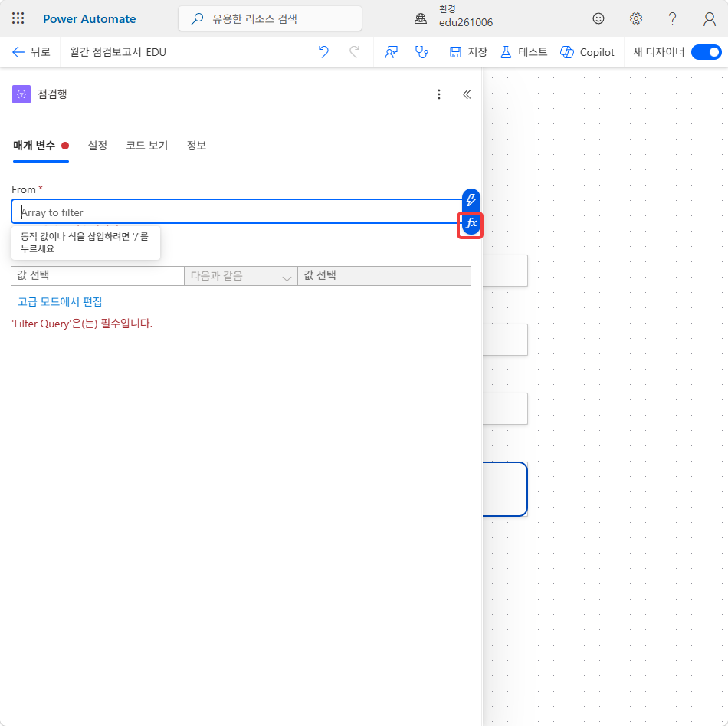The height and width of the screenshot is (726, 728).
Task: Redo the last change
Action: [x=354, y=52]
